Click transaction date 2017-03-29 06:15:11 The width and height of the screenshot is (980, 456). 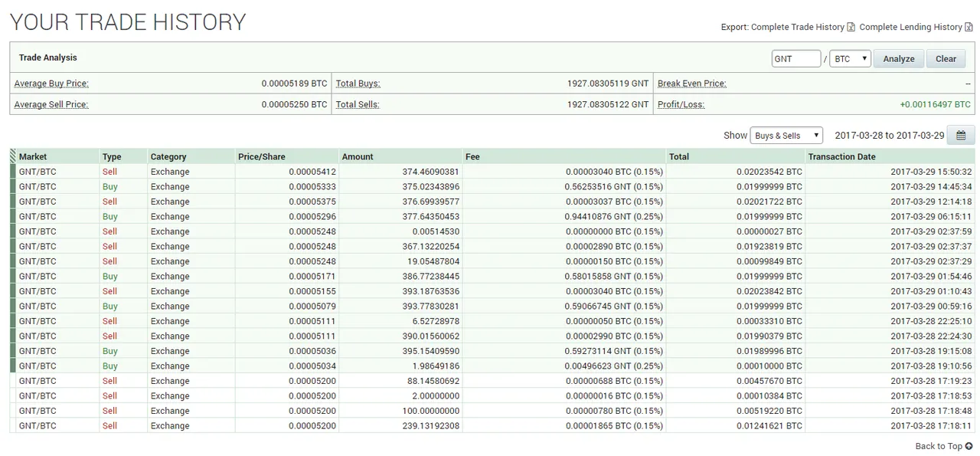[931, 217]
